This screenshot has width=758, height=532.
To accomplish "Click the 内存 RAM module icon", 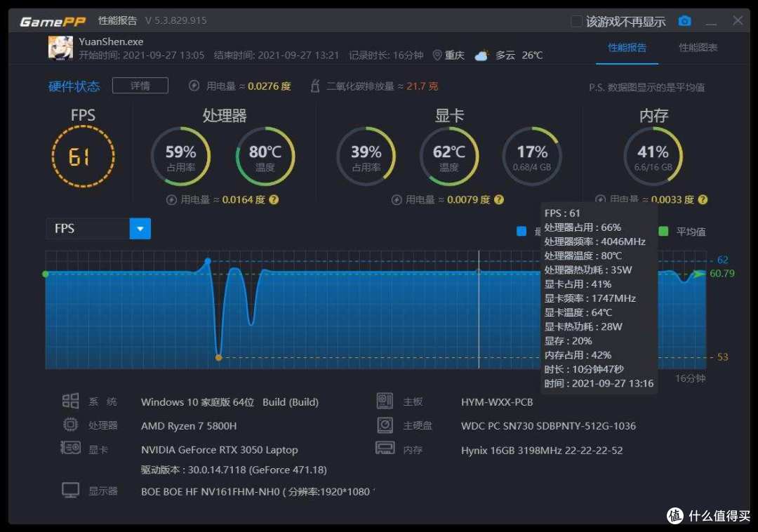I will [385, 448].
